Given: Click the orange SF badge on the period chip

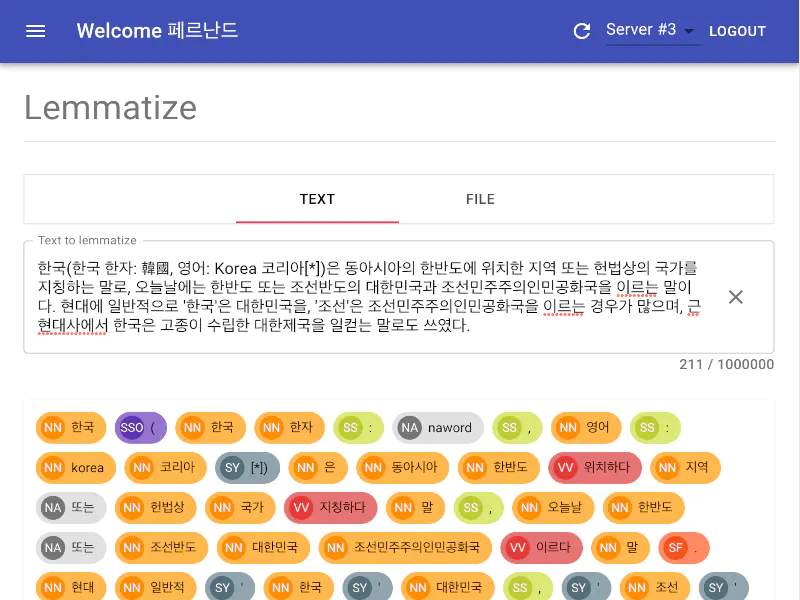Looking at the screenshot, I should coord(675,547).
